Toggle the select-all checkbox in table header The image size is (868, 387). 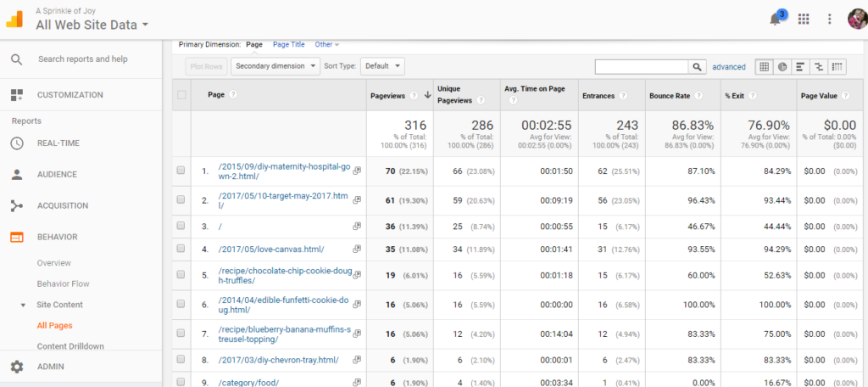181,95
